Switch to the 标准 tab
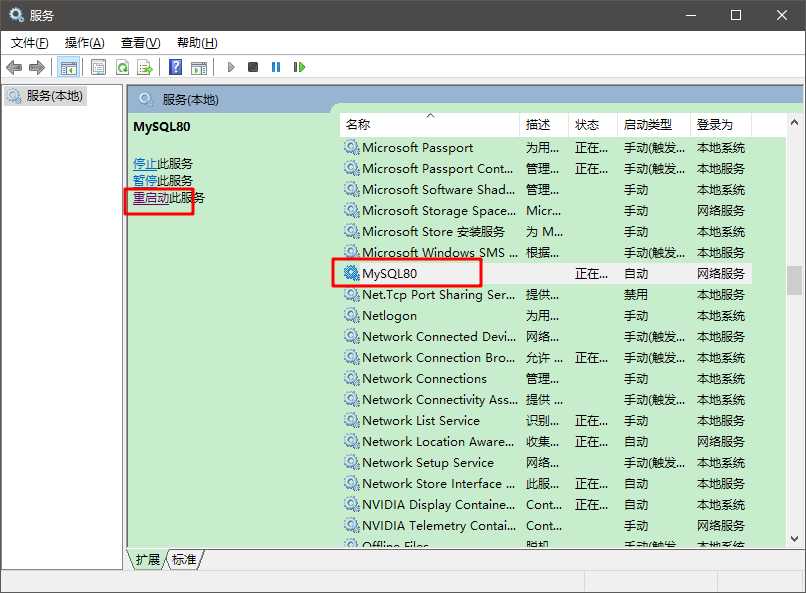 (x=184, y=559)
